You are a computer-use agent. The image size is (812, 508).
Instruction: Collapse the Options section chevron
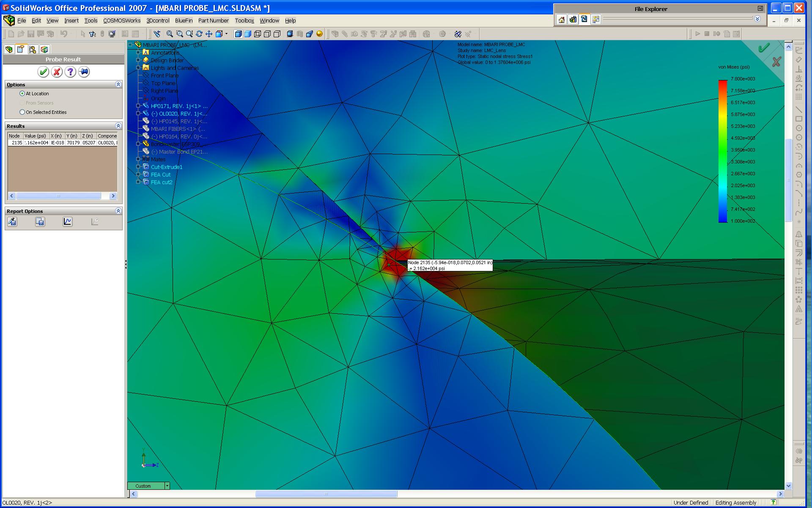[x=118, y=84]
